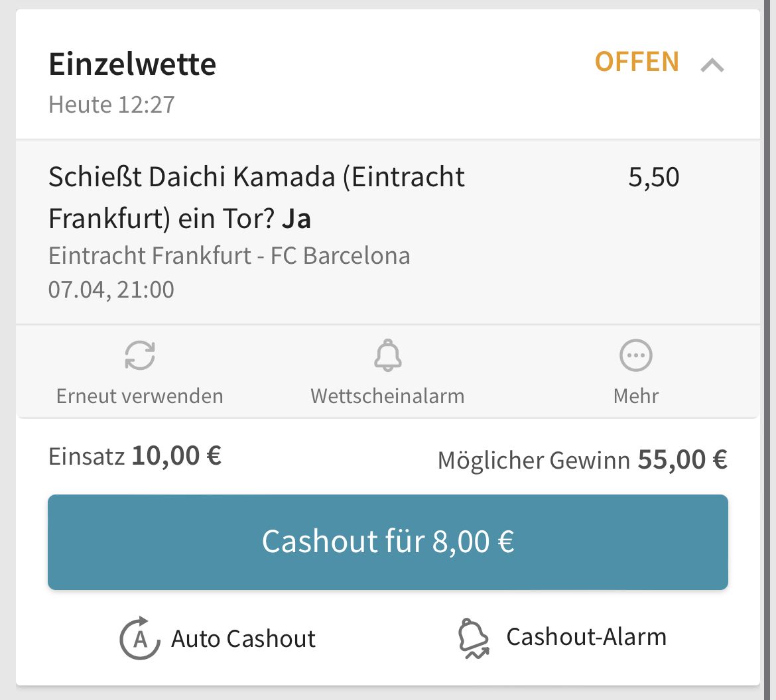
Task: Select the Erneut verwenden label
Action: (139, 396)
